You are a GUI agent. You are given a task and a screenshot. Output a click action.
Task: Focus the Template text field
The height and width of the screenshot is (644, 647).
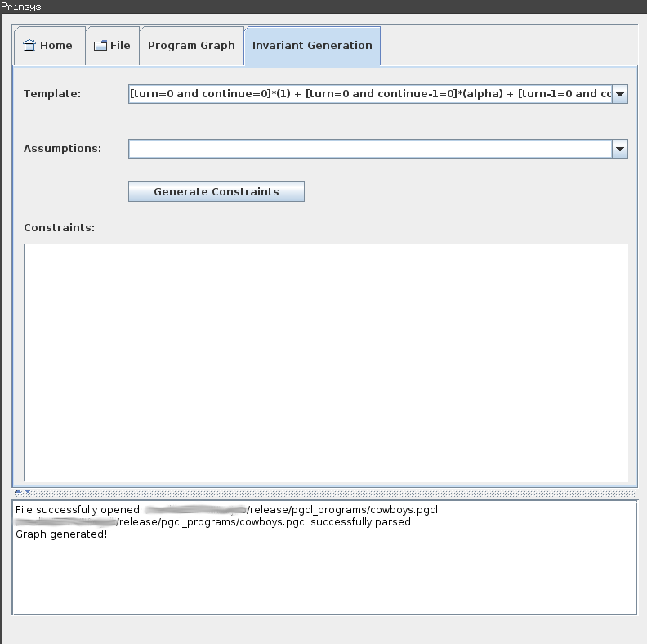point(370,94)
